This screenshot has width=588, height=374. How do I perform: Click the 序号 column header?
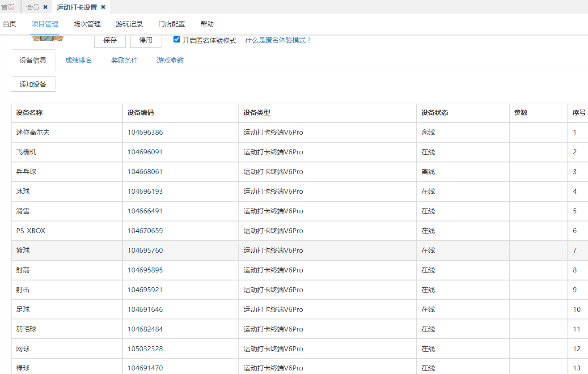pos(578,113)
